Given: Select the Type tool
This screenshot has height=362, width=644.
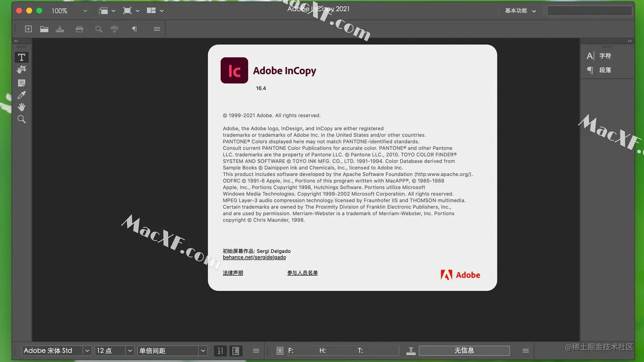Looking at the screenshot, I should (21, 57).
